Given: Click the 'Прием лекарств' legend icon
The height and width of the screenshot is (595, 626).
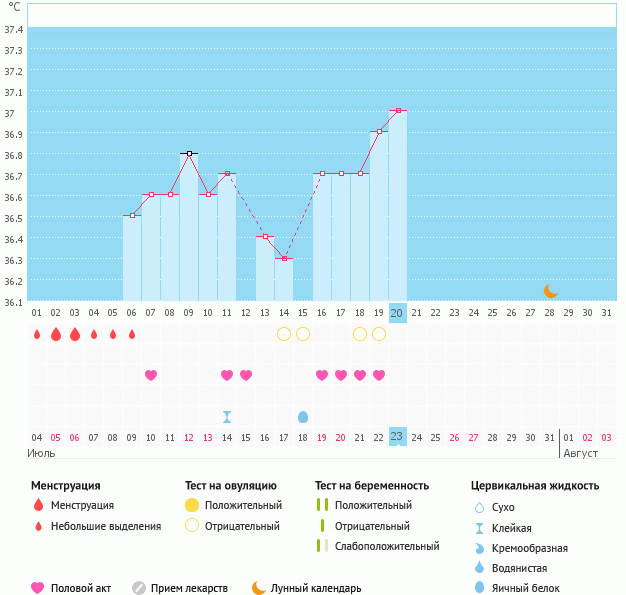Looking at the screenshot, I should [138, 588].
